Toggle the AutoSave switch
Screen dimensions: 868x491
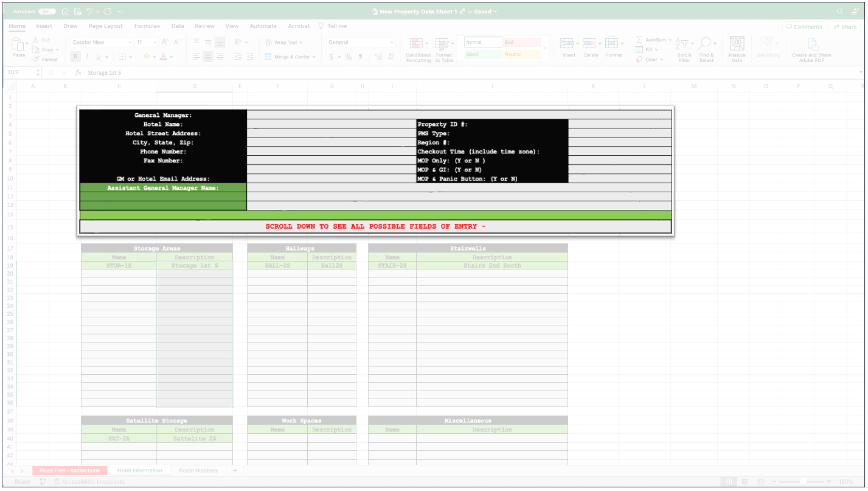(47, 12)
